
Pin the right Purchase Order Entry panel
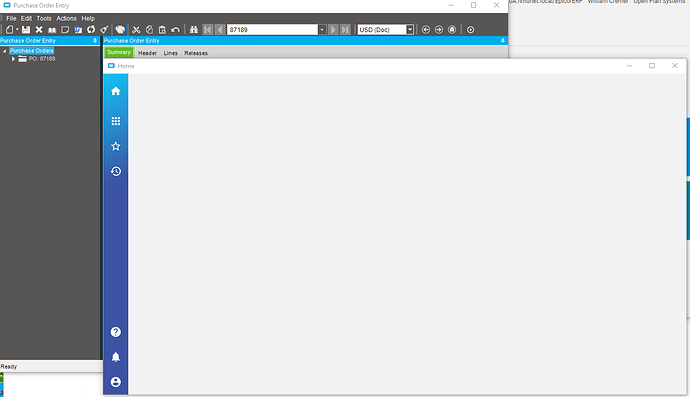pos(503,40)
